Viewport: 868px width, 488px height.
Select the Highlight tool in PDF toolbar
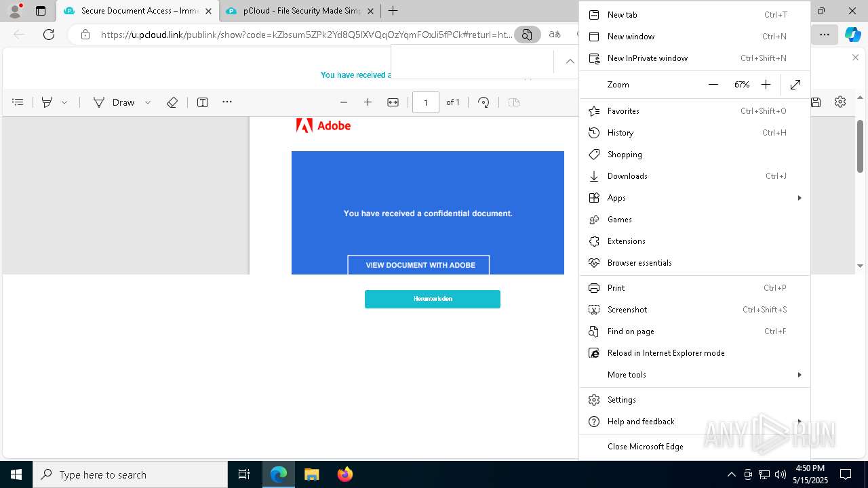coord(47,102)
